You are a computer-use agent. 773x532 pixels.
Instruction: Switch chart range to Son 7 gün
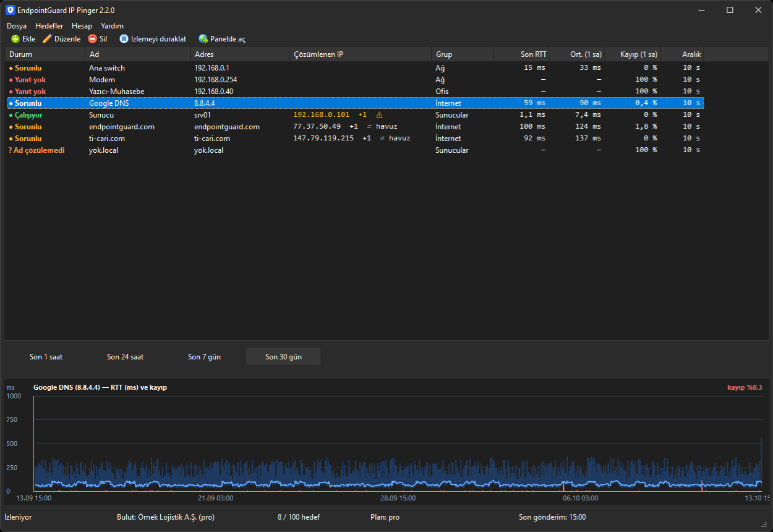click(205, 357)
